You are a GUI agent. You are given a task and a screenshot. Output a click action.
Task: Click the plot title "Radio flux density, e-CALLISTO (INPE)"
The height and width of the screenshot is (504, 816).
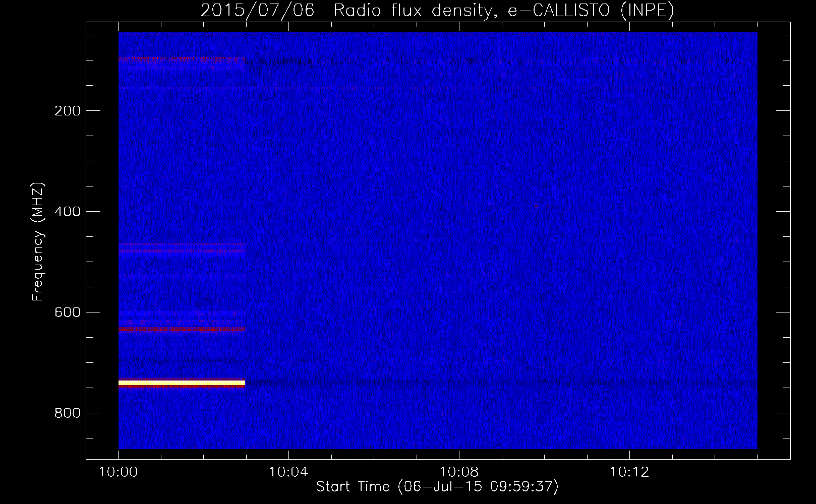503,10
